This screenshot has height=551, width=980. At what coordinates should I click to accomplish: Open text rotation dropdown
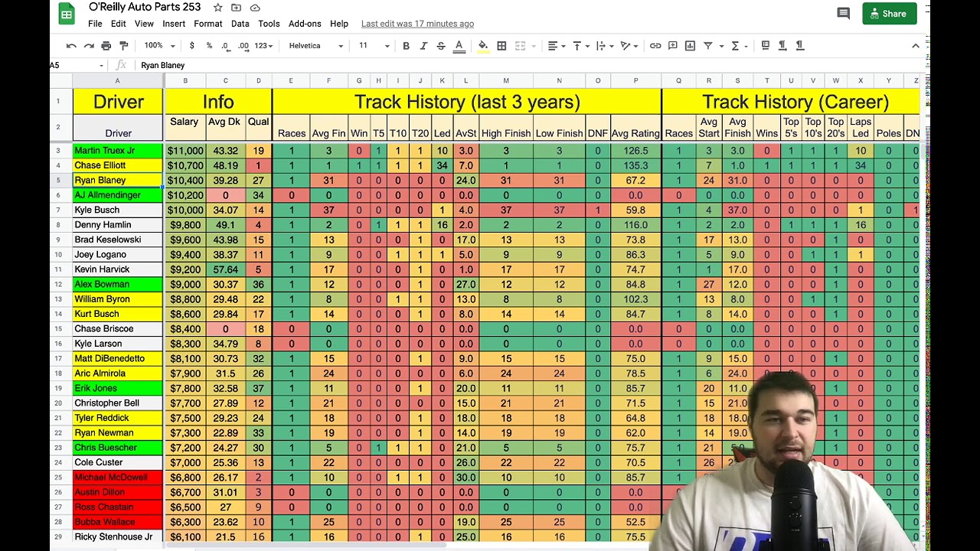pos(629,46)
